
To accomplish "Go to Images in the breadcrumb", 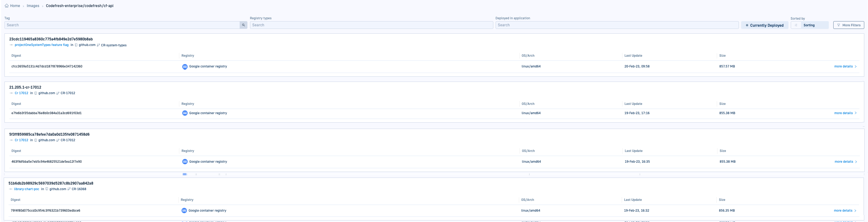I will click(33, 6).
